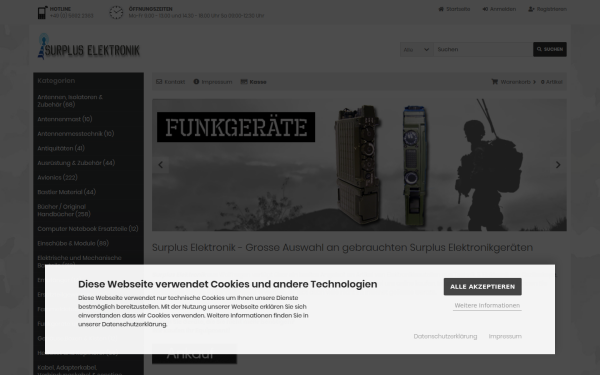Click the card icon beside Kasse

tap(244, 82)
